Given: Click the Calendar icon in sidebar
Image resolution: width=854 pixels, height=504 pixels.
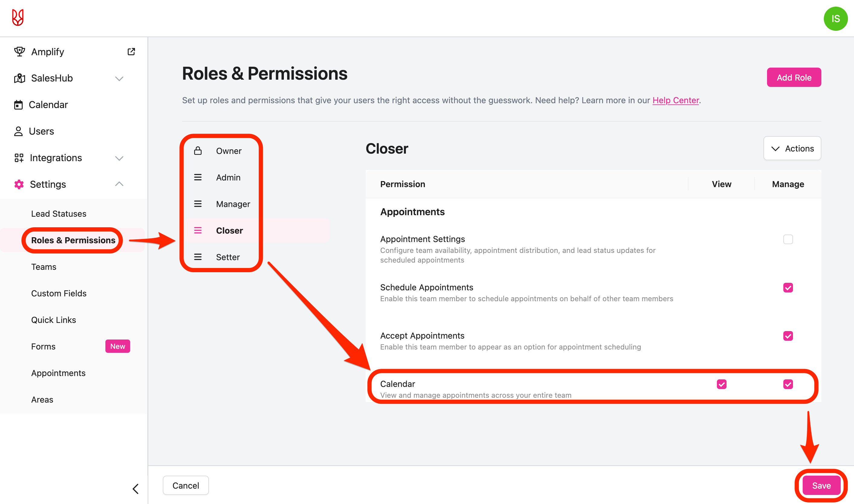Looking at the screenshot, I should coord(18,105).
